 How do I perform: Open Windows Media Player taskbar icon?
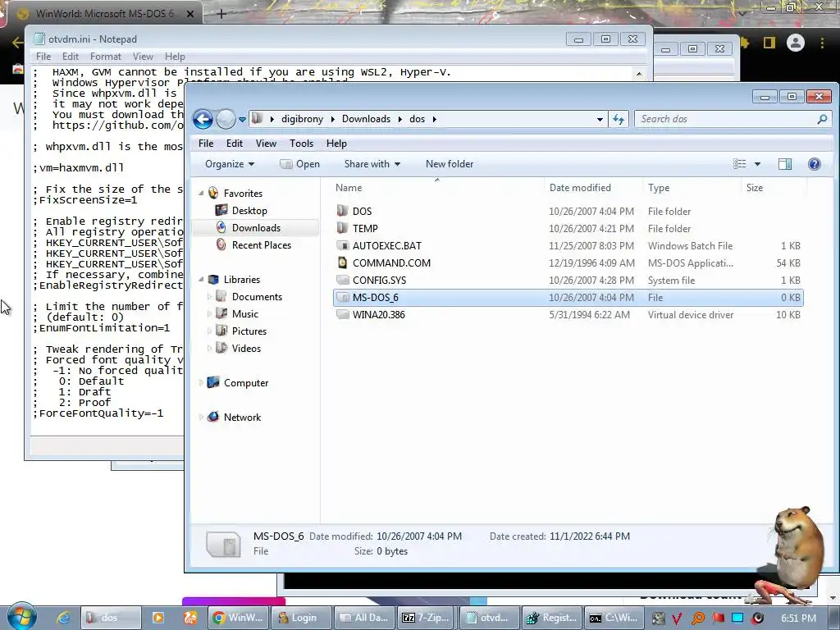158,618
